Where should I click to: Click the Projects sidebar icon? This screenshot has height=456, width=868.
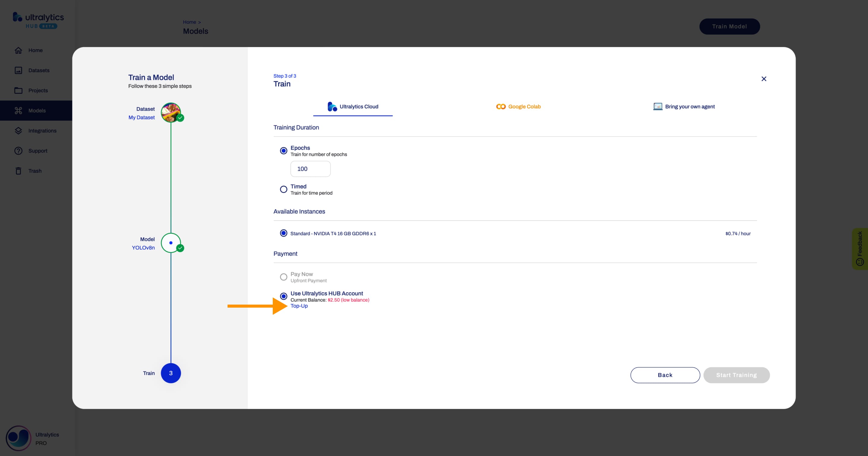coord(18,90)
